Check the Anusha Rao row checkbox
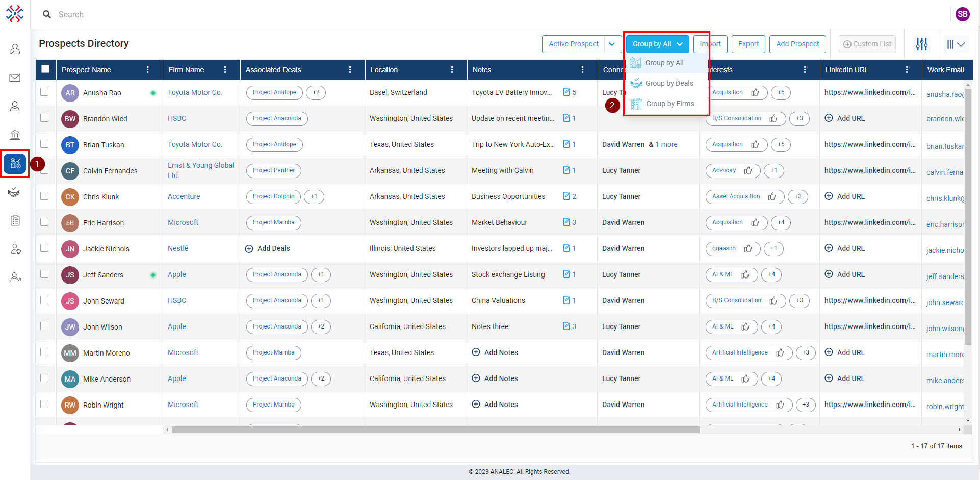980x480 pixels. click(44, 92)
